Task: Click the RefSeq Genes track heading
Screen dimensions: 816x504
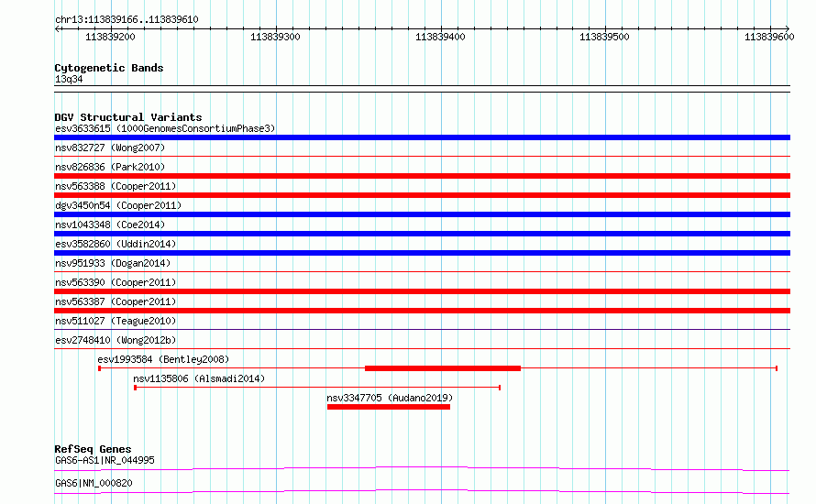Action: [93, 449]
